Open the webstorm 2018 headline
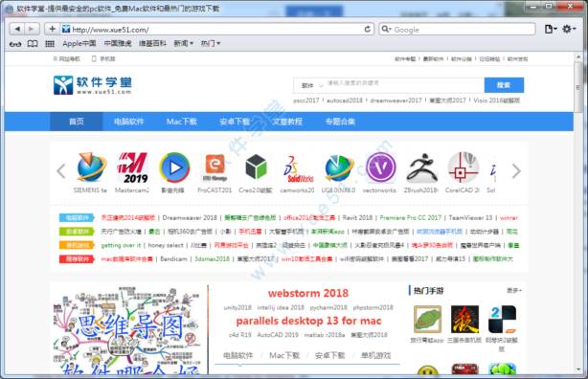 pyautogui.click(x=308, y=293)
